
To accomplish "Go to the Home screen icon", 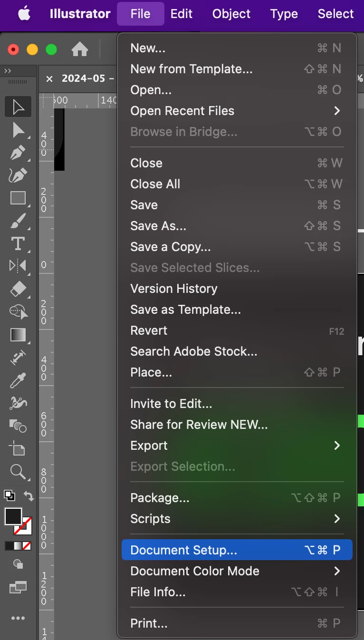I will click(80, 49).
